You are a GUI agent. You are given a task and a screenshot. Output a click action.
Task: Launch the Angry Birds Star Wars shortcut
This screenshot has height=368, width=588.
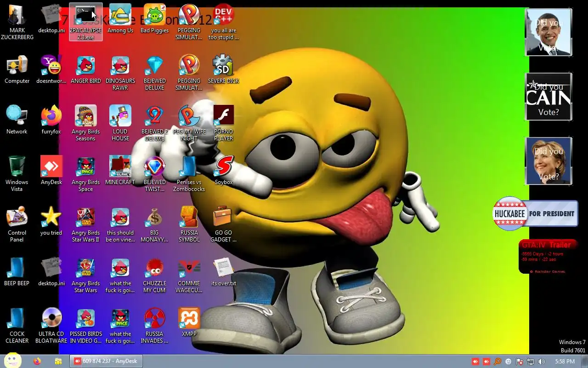click(86, 275)
